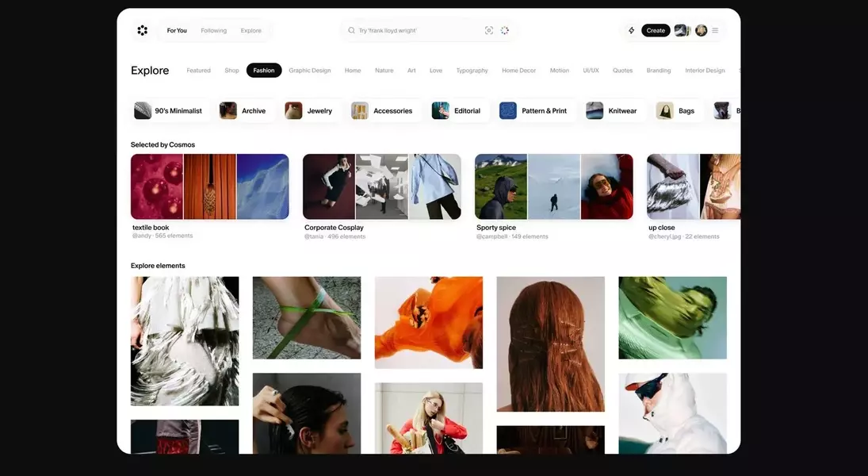Choose the Pattern & Print chip

(x=533, y=111)
